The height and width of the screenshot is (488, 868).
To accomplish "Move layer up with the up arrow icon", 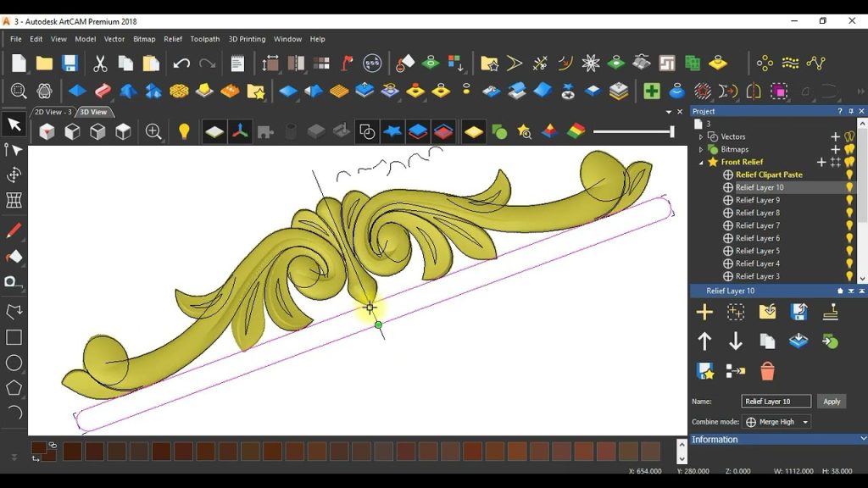I will click(x=704, y=341).
